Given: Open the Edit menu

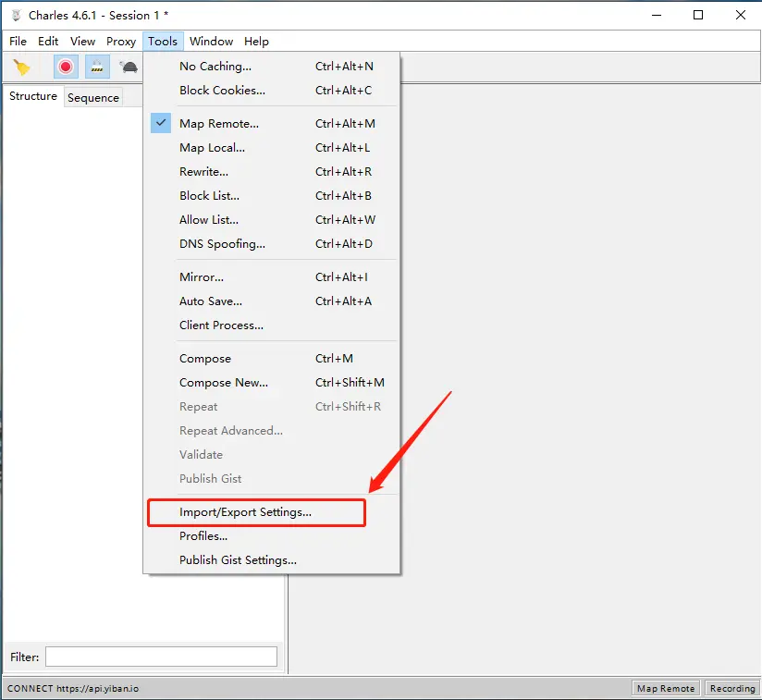Looking at the screenshot, I should (48, 42).
